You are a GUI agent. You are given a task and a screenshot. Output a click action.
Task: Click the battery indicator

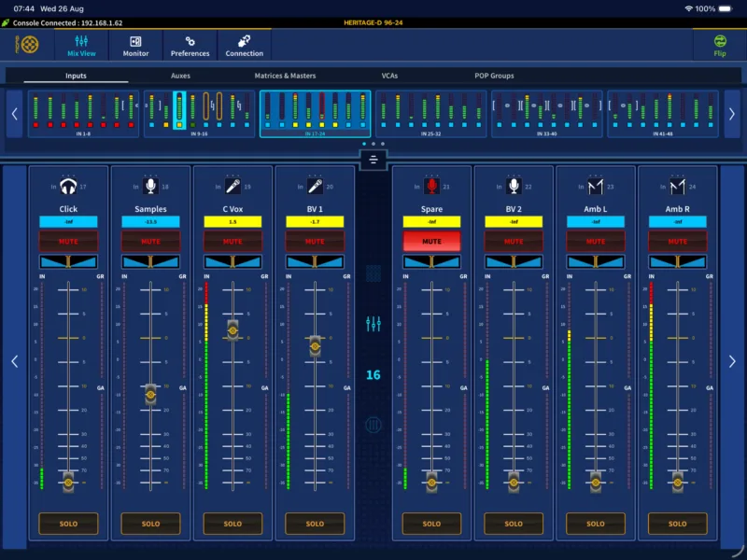(726, 8)
